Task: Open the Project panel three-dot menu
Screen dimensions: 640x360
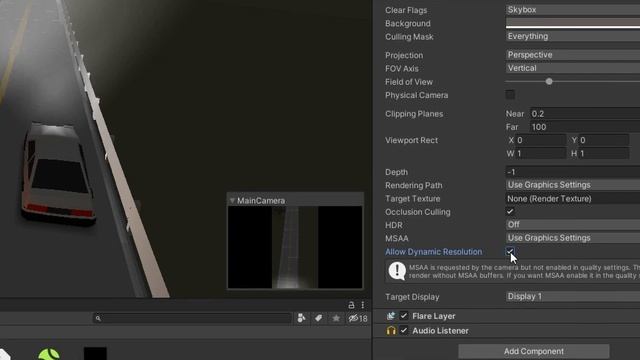Action: [362, 305]
